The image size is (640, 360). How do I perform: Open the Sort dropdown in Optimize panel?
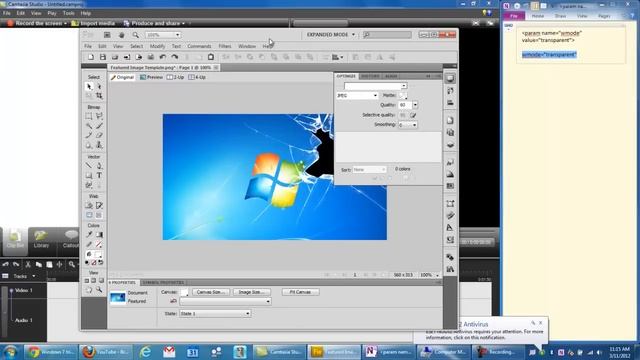click(369, 169)
